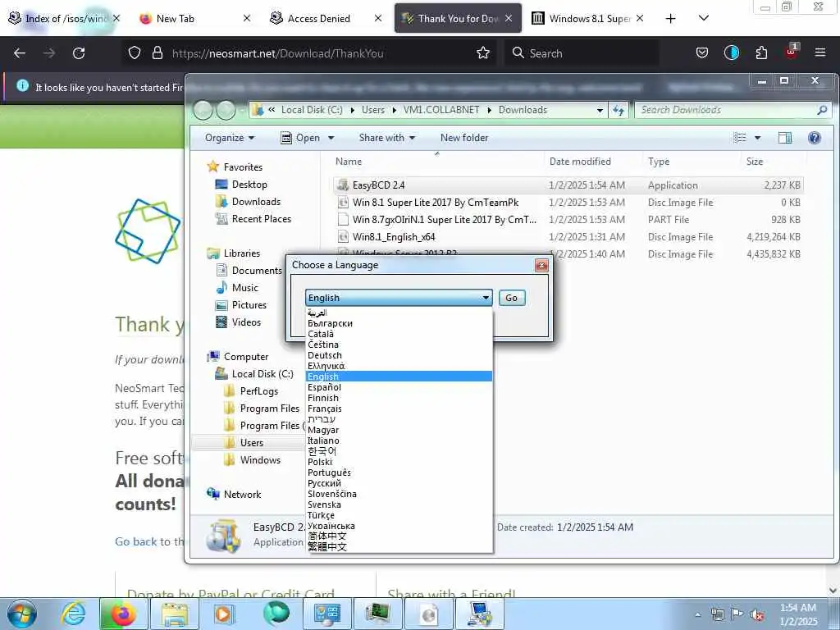Choose Français from the language list
This screenshot has height=630, width=840.
click(x=325, y=409)
